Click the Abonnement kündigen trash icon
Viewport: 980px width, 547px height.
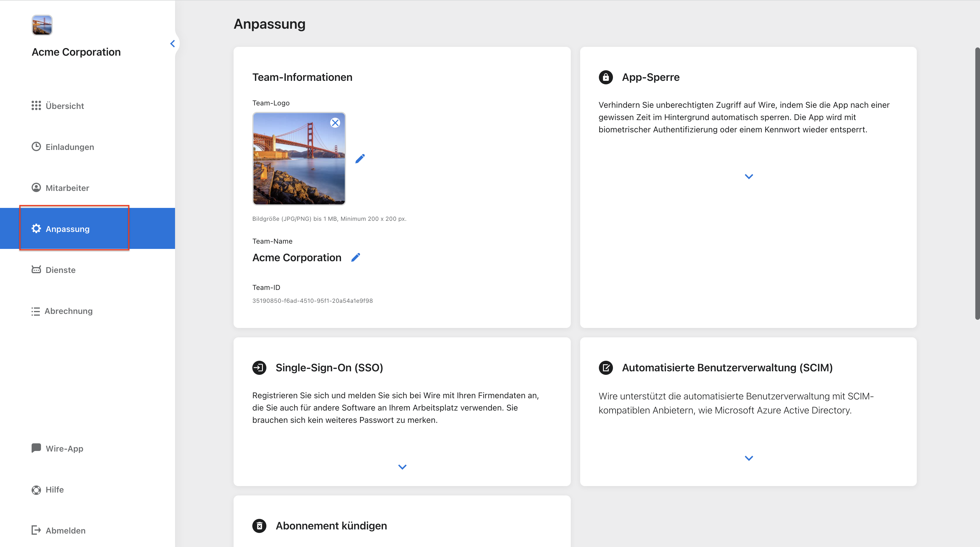pyautogui.click(x=259, y=526)
